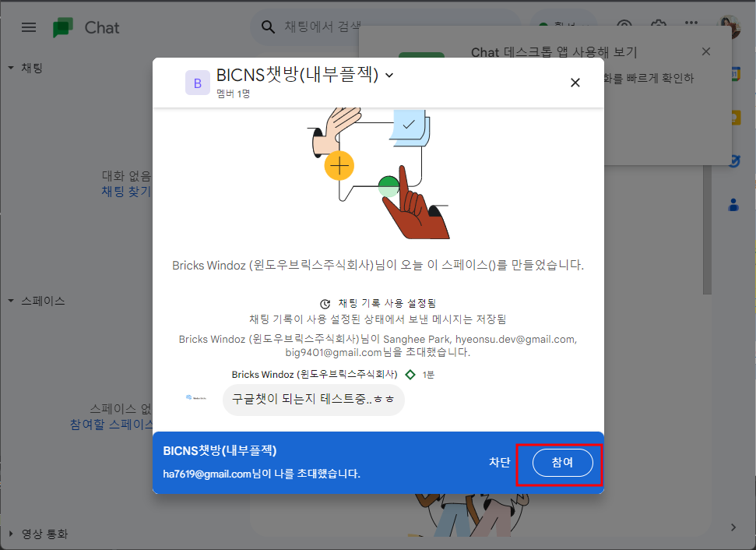Screen dimensions: 756x550
Task: Click the 참여 button to join
Action: point(562,462)
